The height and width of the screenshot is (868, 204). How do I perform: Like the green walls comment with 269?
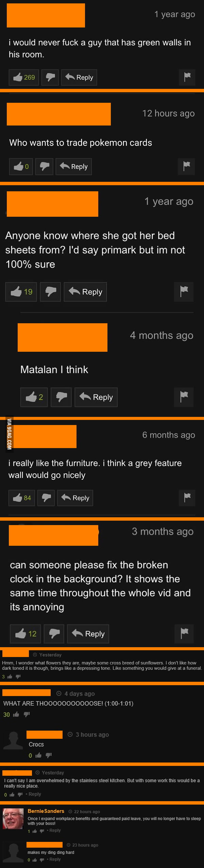click(24, 77)
